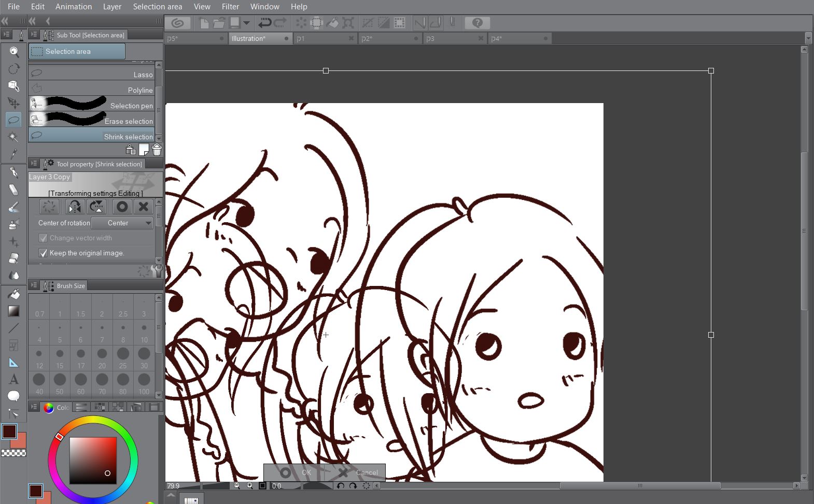The image size is (814, 504).
Task: Open the Animation menu
Action: coord(74,7)
